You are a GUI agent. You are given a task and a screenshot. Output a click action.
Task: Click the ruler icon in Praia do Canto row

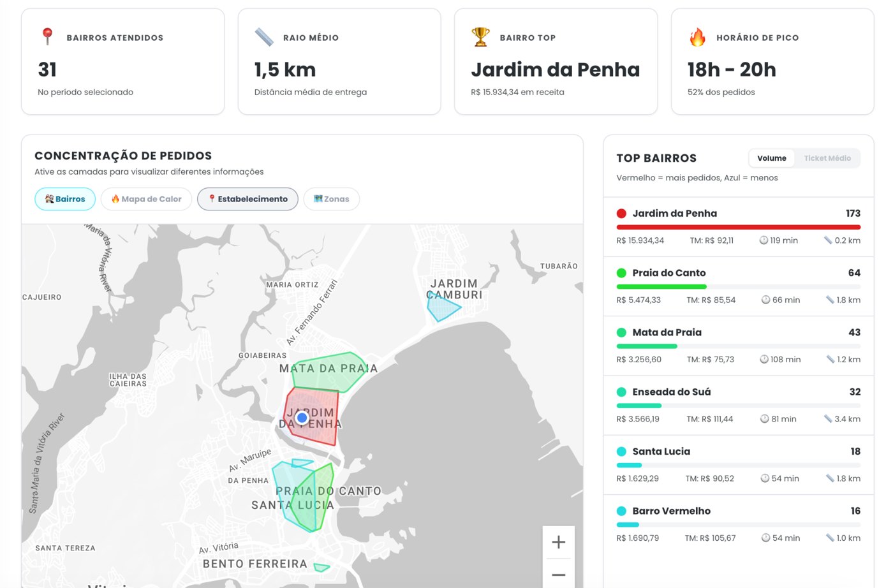[830, 300]
